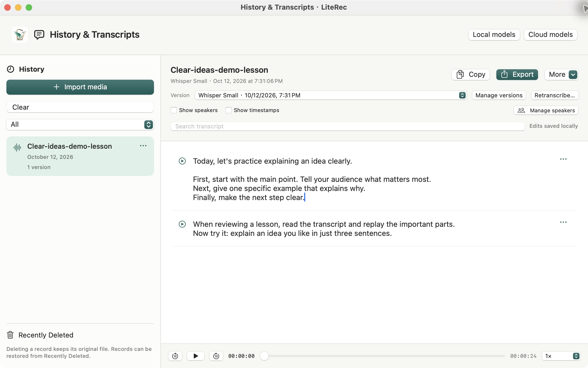Click the More button label

557,75
